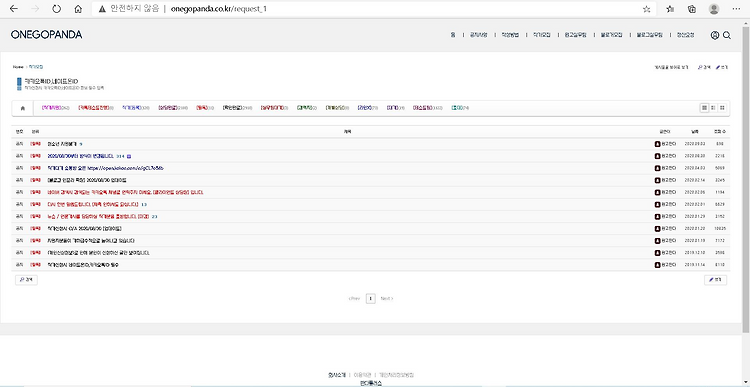Go to the Next pagination link
Viewport: 750px width, 387px height.
click(386, 299)
